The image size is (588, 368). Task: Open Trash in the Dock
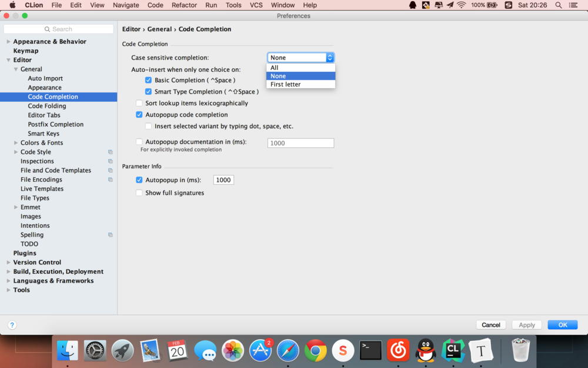(x=520, y=350)
